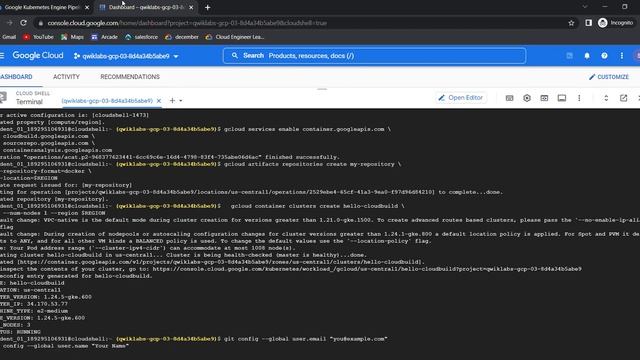Open Cloud Shell in a new window

pos(623,98)
